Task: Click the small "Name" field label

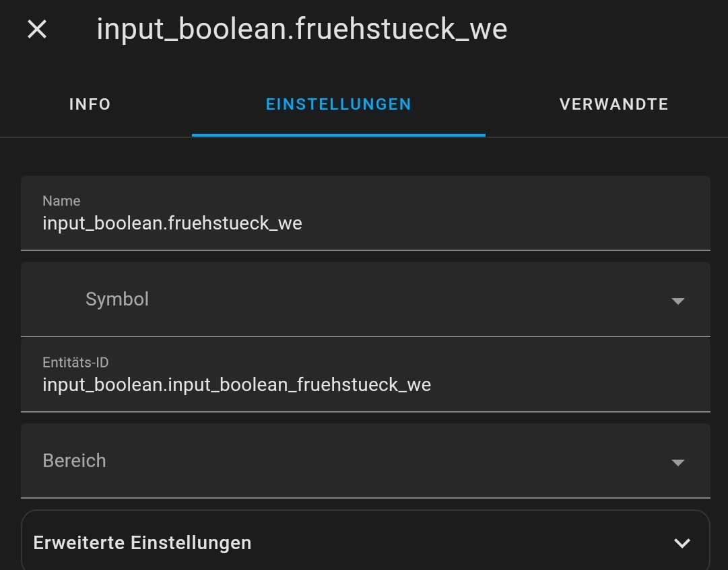Action: coord(61,201)
